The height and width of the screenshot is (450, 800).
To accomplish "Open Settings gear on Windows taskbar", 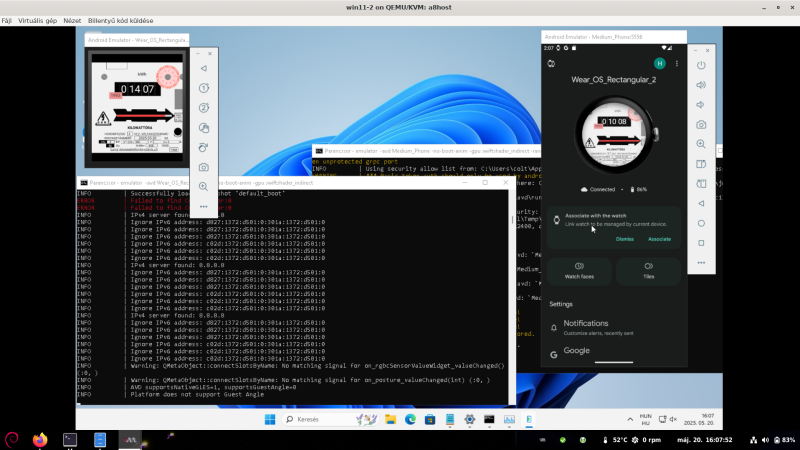I will (469, 419).
